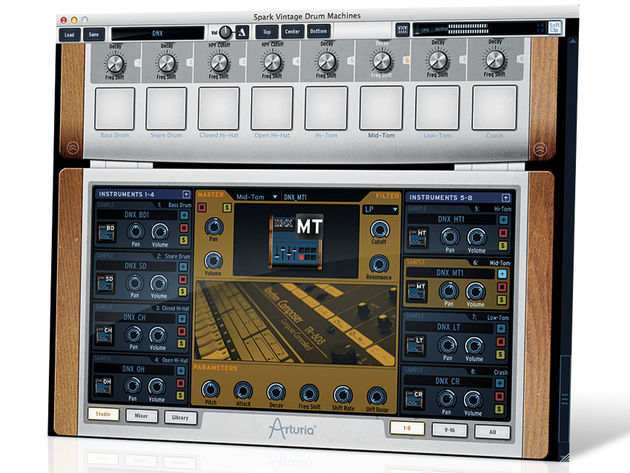Image resolution: width=630 pixels, height=473 pixels.
Task: Toggle the Master section red mute button
Action: (202, 207)
